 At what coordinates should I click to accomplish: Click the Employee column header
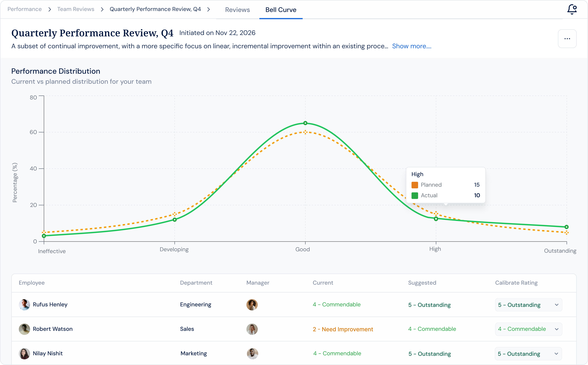[x=32, y=283]
